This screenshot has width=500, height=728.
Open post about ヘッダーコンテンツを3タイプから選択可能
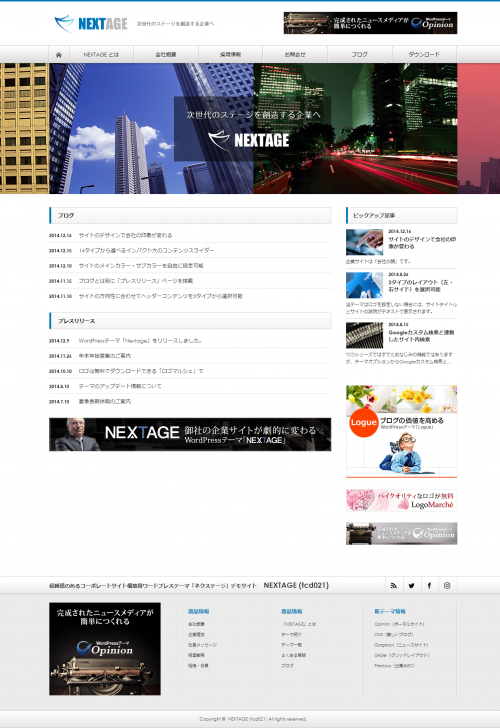pyautogui.click(x=160, y=296)
